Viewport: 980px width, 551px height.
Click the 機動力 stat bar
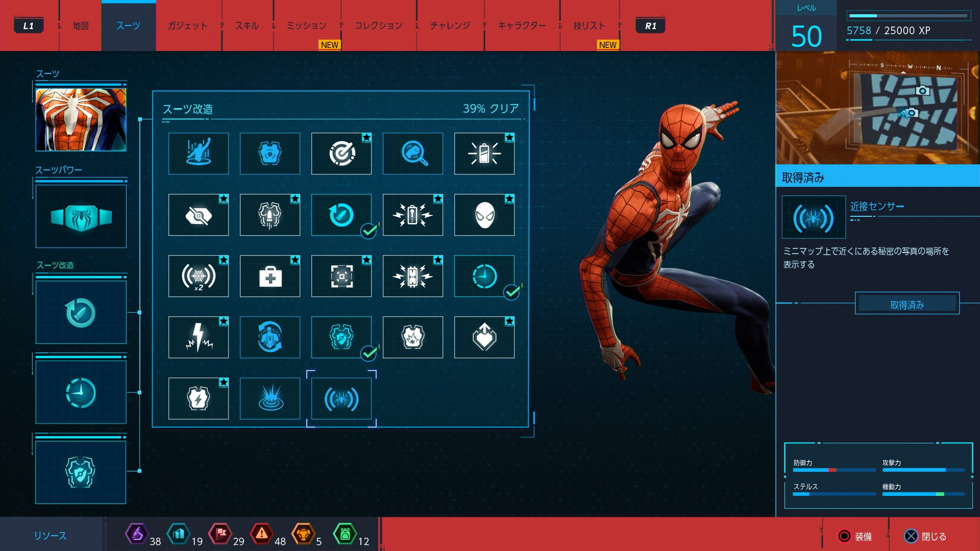pyautogui.click(x=923, y=494)
